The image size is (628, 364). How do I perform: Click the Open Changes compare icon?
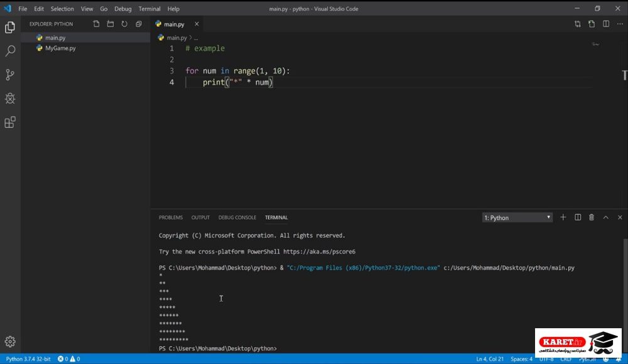[578, 24]
